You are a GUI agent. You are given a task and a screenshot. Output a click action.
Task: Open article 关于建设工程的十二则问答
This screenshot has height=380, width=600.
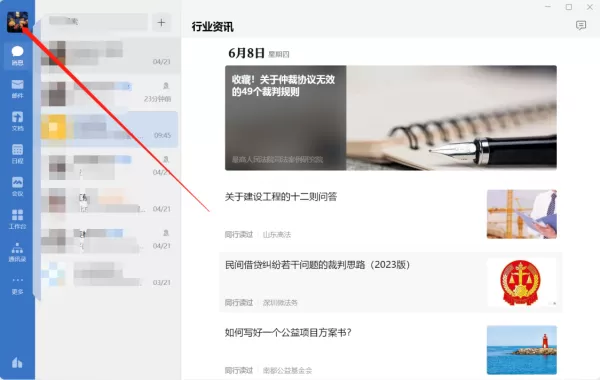pos(281,197)
